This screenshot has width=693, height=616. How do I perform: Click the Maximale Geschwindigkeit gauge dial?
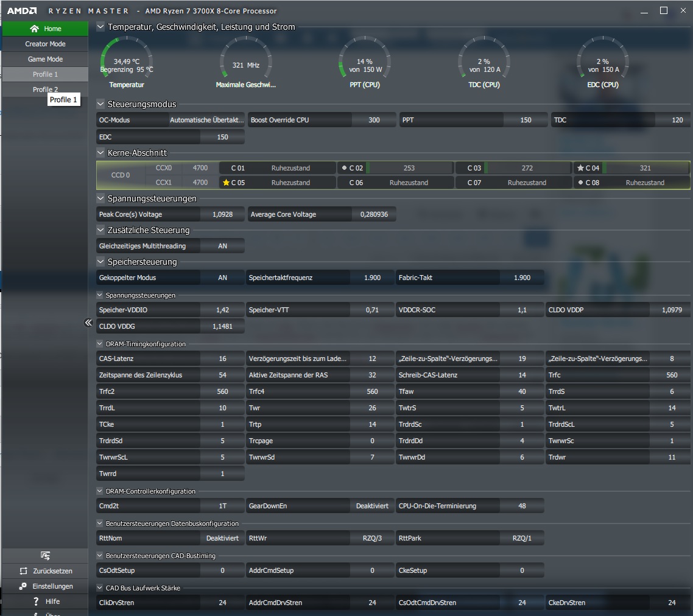click(246, 57)
